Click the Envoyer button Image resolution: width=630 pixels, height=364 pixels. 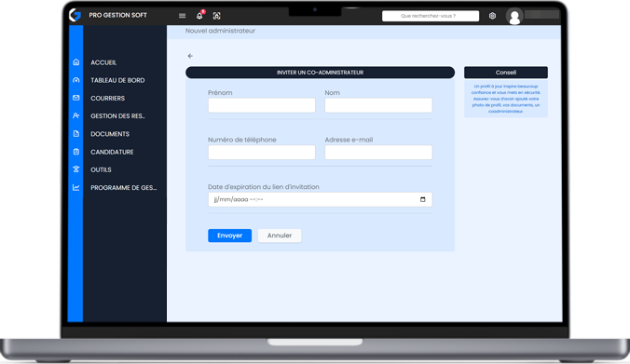[x=230, y=236]
